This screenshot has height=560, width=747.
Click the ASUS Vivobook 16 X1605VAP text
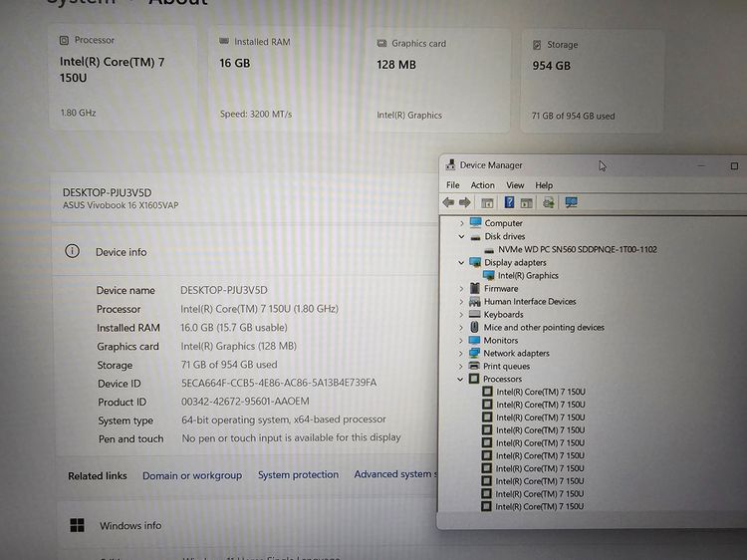[x=121, y=205]
